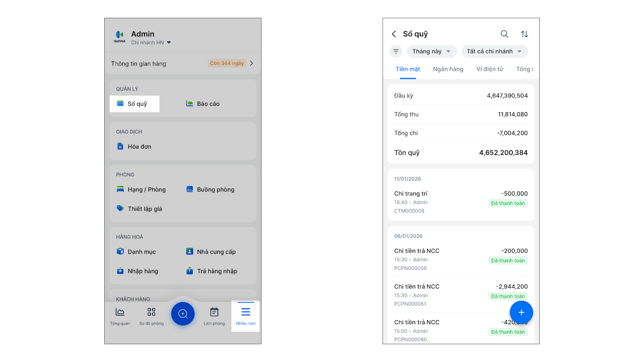Open the Nhiều hơn menu tab

click(x=246, y=317)
